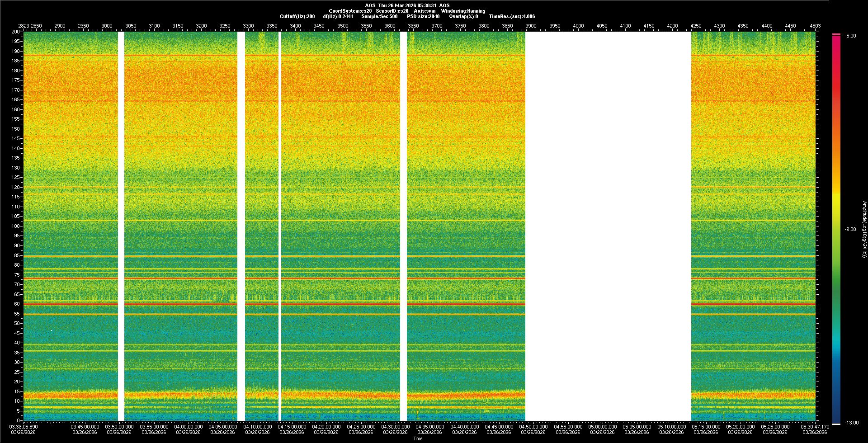868x443 pixels.
Task: Click the 04:00:00.000 time axis label
Action: point(188,426)
